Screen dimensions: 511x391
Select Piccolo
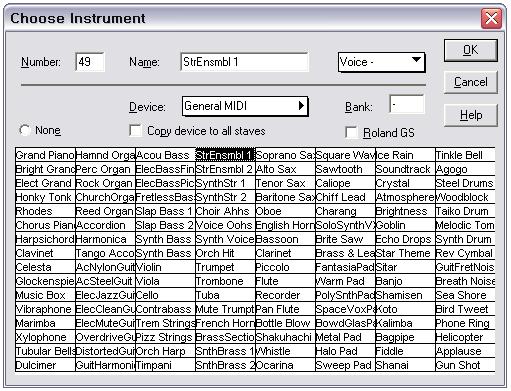pos(285,267)
